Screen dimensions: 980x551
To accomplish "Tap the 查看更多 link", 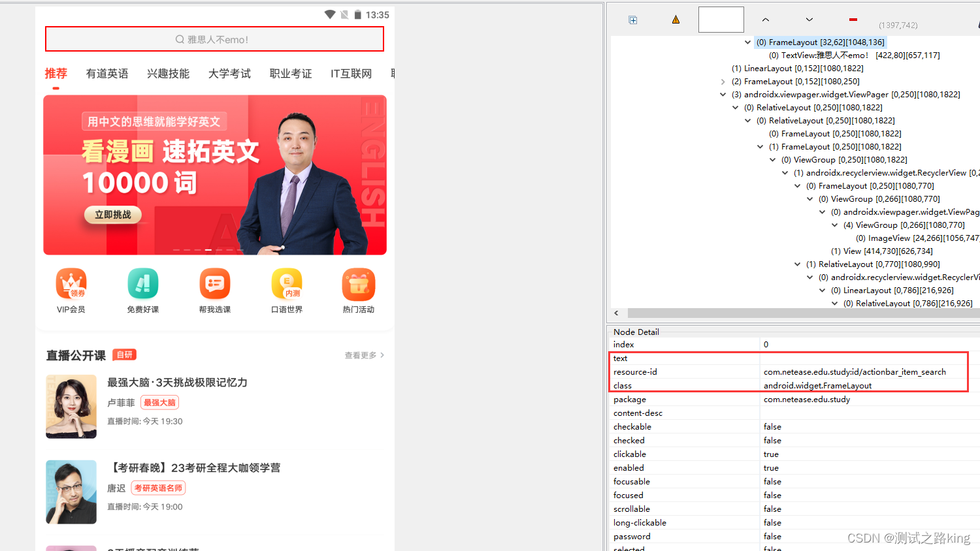I will click(365, 355).
